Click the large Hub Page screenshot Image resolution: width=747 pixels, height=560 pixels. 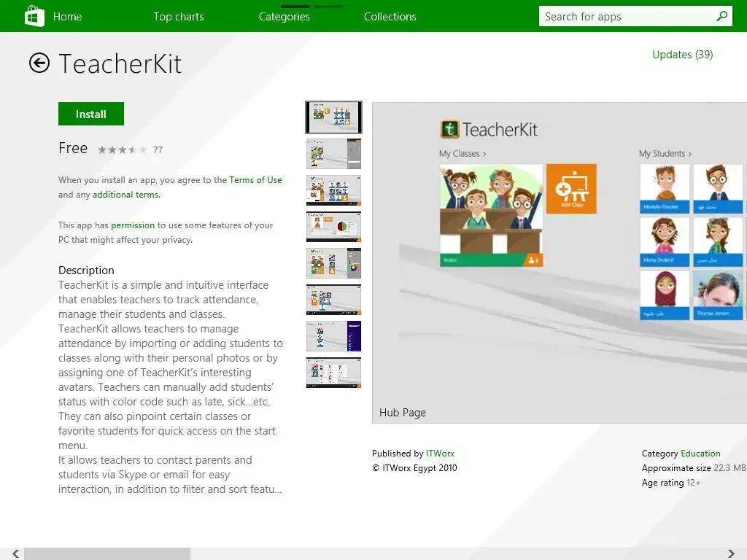pyautogui.click(x=560, y=262)
